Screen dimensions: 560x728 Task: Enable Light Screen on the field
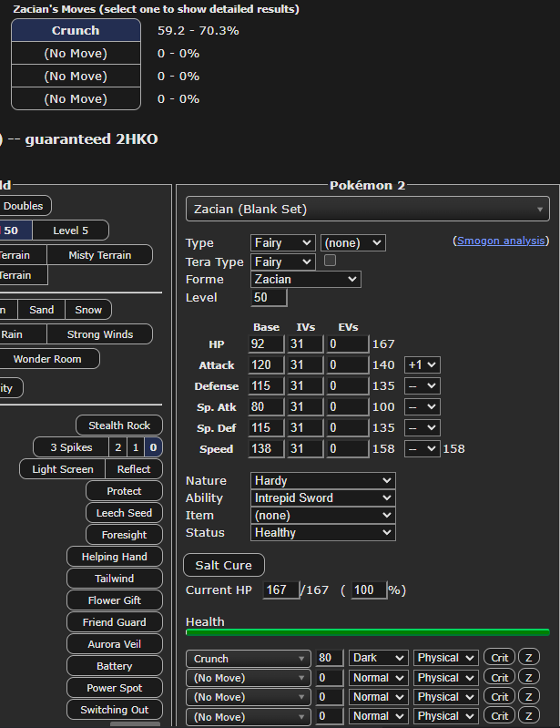[x=63, y=469]
